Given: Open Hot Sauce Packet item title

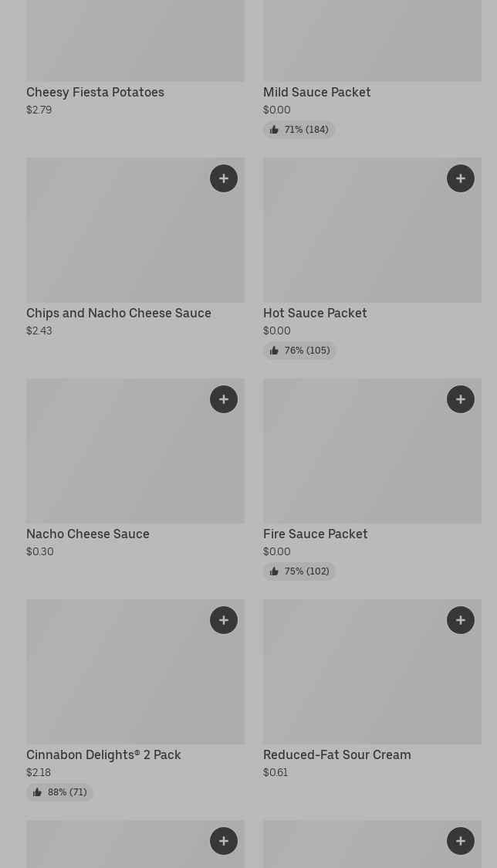Looking at the screenshot, I should 315,313.
